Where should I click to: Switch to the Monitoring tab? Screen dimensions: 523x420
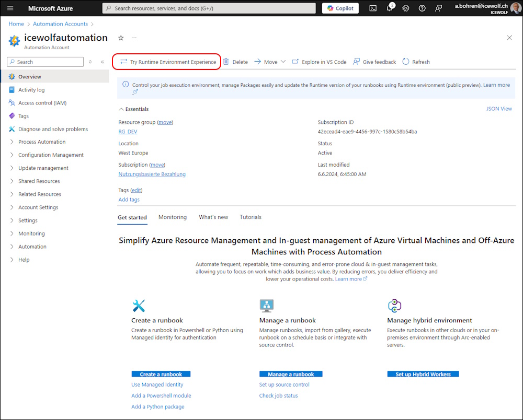pos(173,217)
